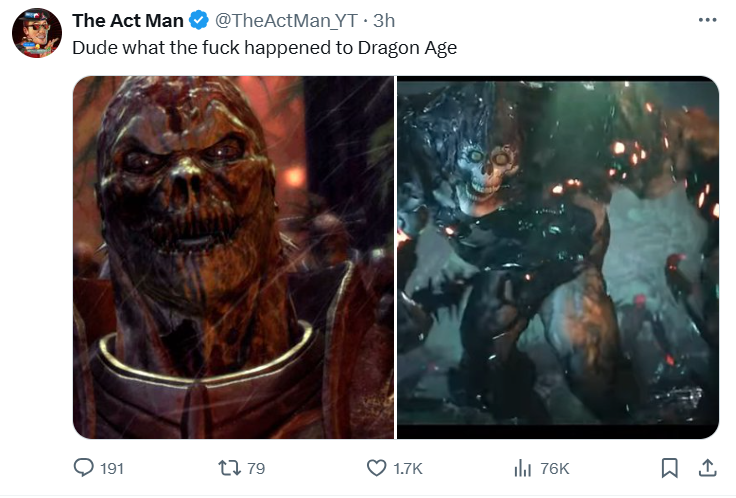The height and width of the screenshot is (498, 736).
Task: Open the tweet's more options menu
Action: (708, 21)
